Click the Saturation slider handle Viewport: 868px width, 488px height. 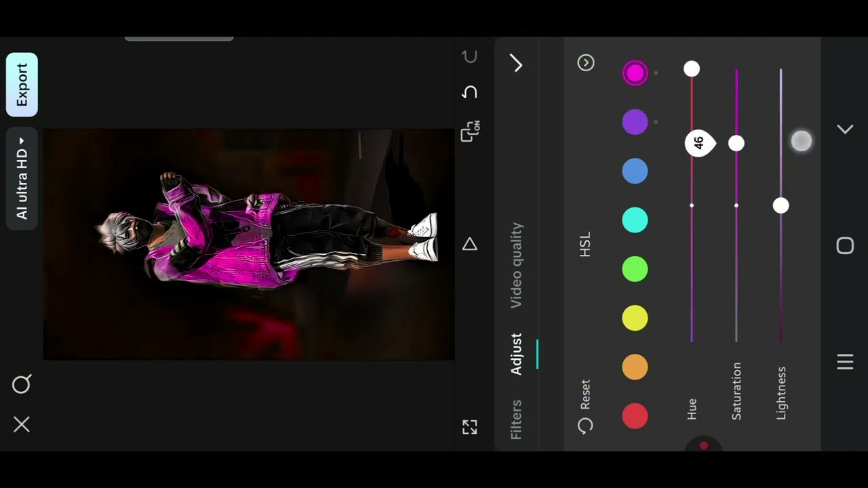tap(736, 143)
